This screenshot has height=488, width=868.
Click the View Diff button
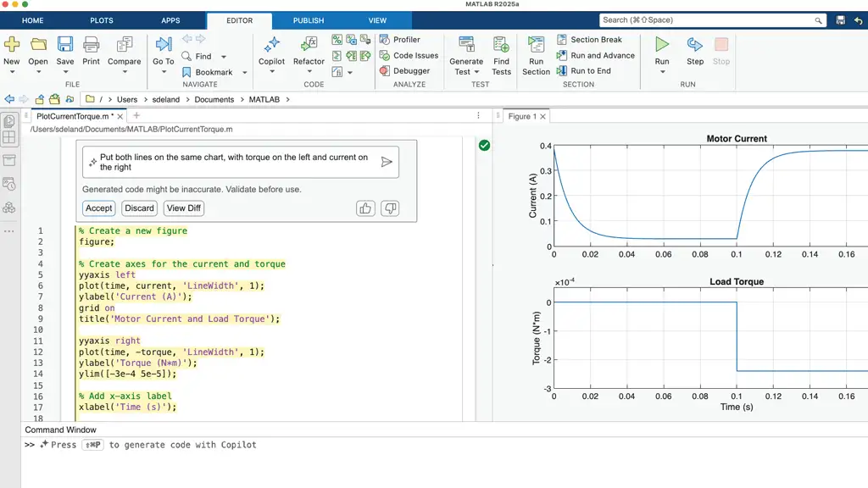(x=184, y=208)
